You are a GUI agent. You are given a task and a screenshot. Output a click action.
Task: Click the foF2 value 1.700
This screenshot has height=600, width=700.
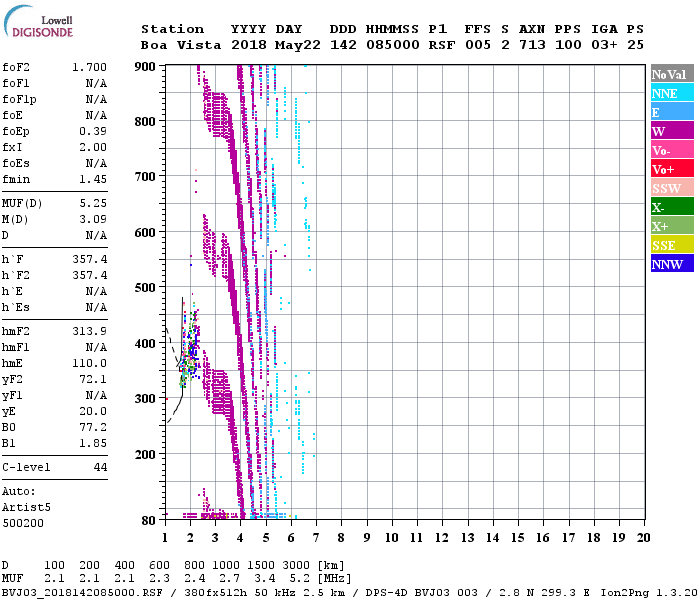coord(89,67)
